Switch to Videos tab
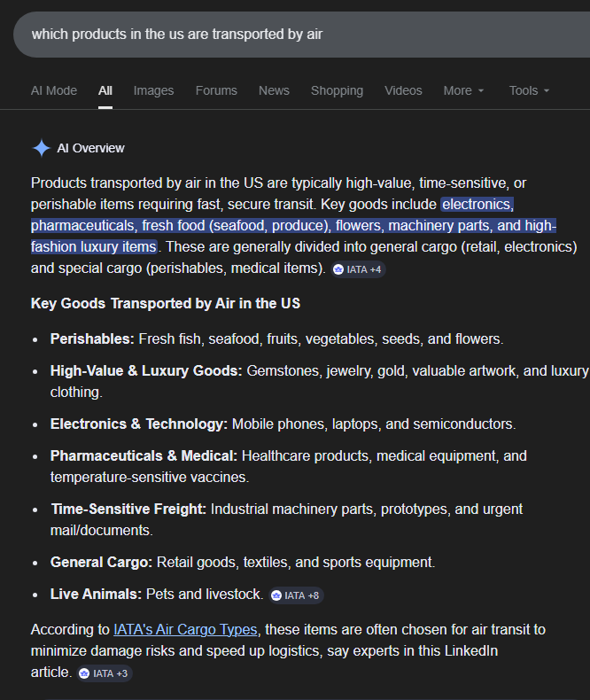Image resolution: width=590 pixels, height=700 pixels. point(403,90)
